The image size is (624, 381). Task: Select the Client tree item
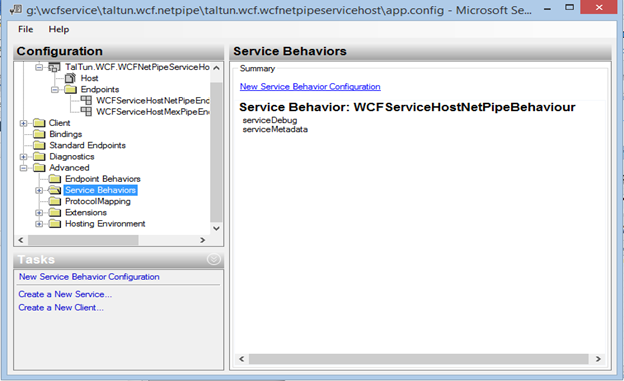pyautogui.click(x=59, y=123)
